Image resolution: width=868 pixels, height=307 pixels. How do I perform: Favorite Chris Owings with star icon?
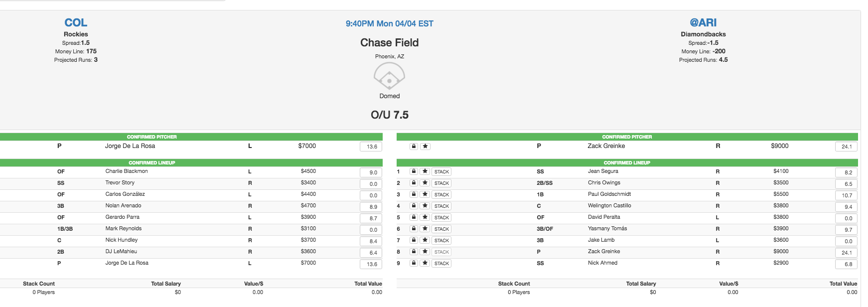[425, 183]
